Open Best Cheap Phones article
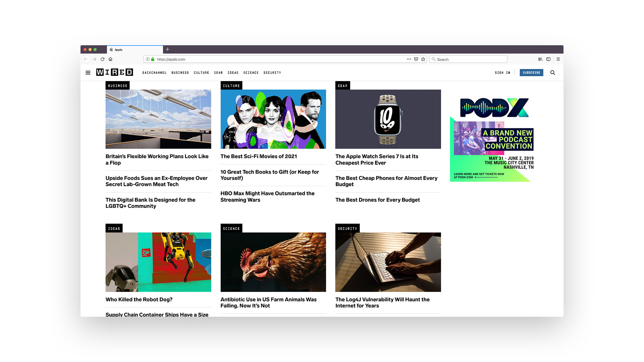This screenshot has width=644, height=362. click(x=386, y=181)
